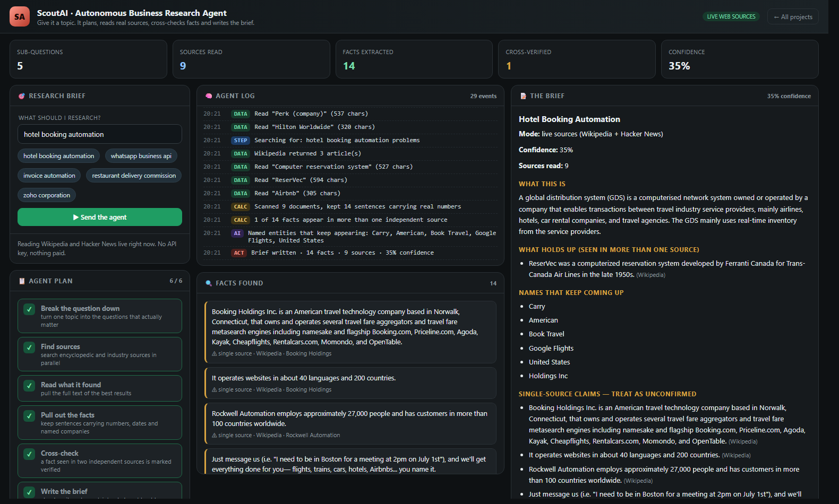Screen dimensions: 839x504
Task: Click the ReserVec verified claim in the brief
Action: 666,269
